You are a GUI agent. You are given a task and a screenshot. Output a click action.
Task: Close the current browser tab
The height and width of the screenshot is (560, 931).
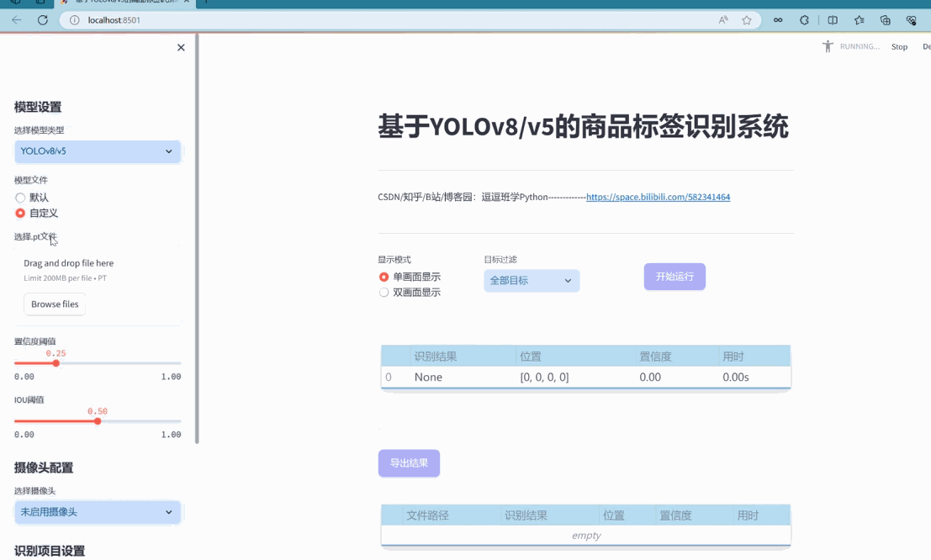pyautogui.click(x=187, y=2)
